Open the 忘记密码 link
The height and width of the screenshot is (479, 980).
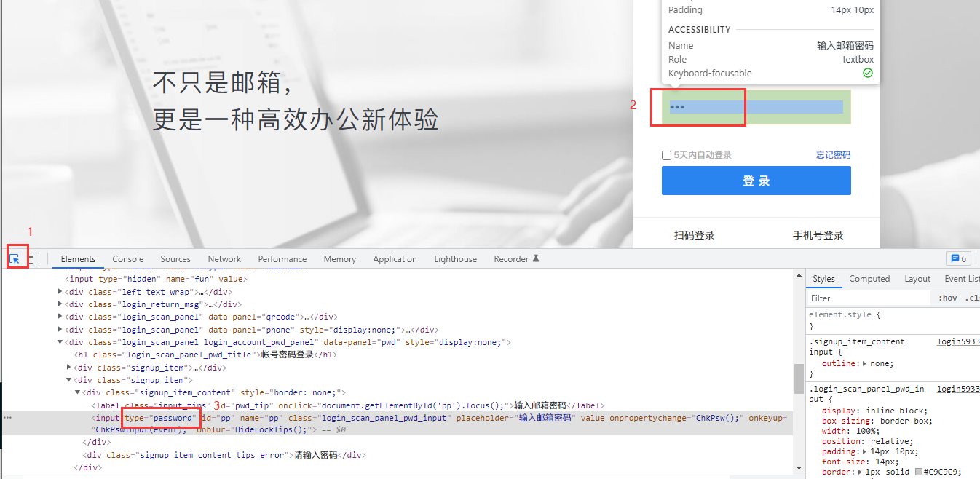click(833, 155)
